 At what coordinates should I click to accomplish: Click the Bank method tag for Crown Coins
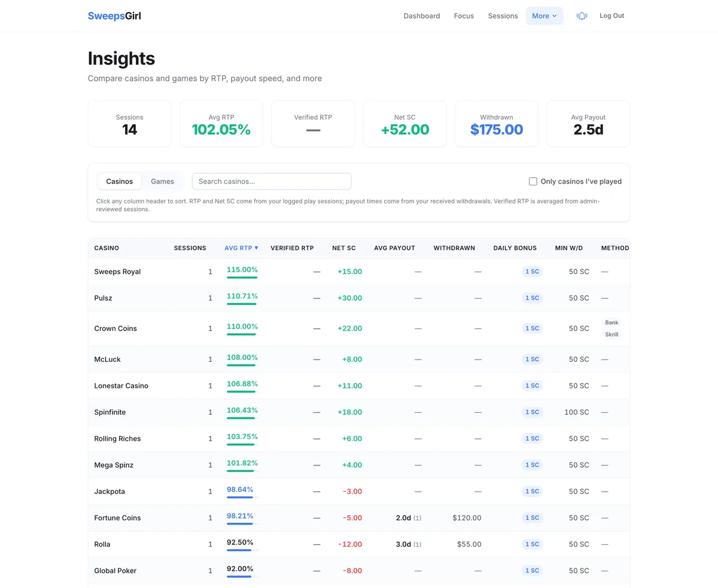pos(611,322)
